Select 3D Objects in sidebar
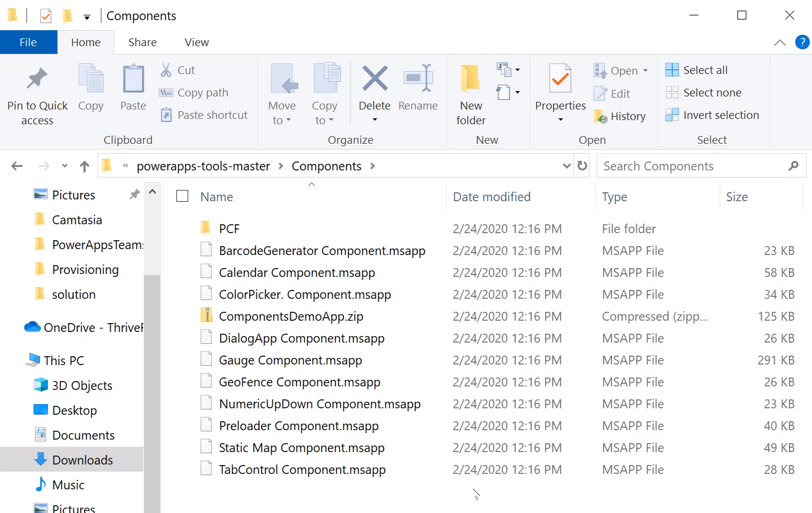 (72, 385)
